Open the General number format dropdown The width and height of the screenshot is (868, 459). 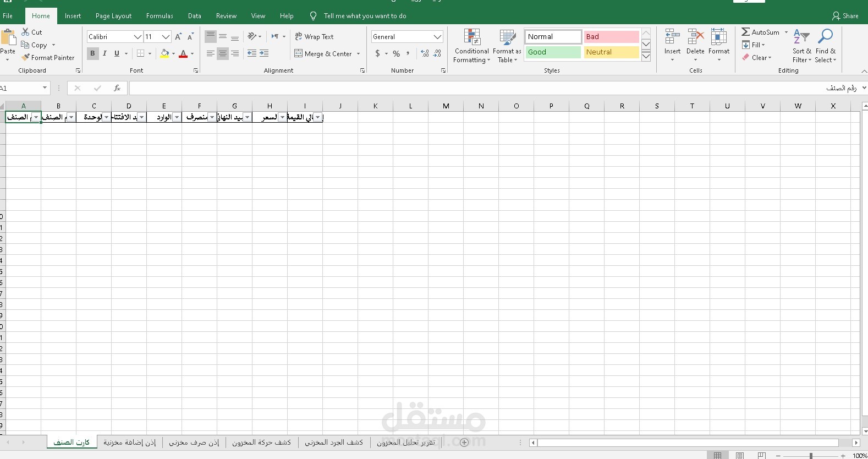437,36
